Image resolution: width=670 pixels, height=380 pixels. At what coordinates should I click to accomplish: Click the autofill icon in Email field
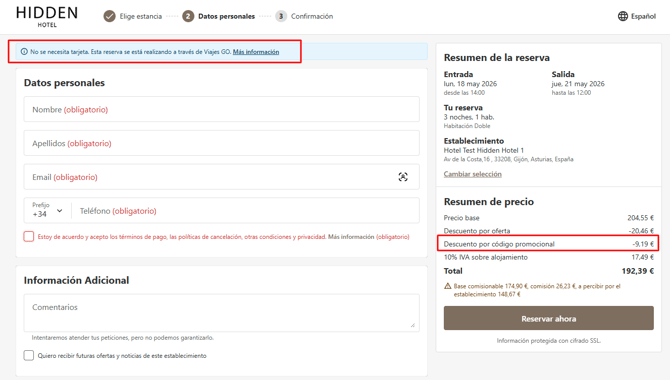pyautogui.click(x=403, y=177)
